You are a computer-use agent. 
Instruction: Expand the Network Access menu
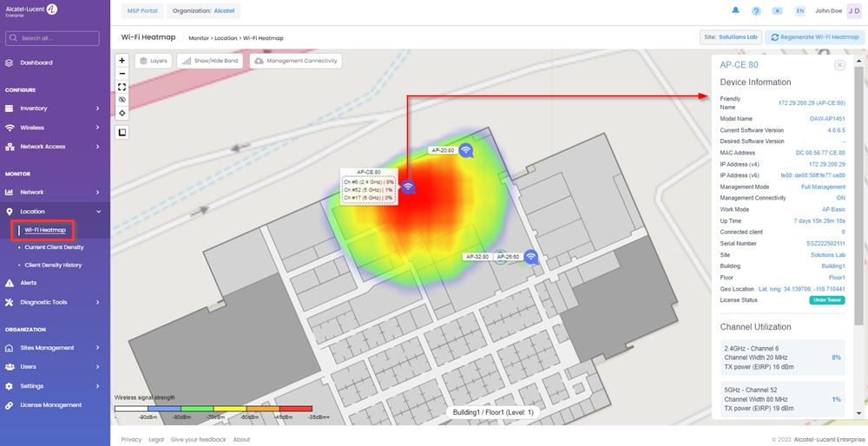coord(53,147)
